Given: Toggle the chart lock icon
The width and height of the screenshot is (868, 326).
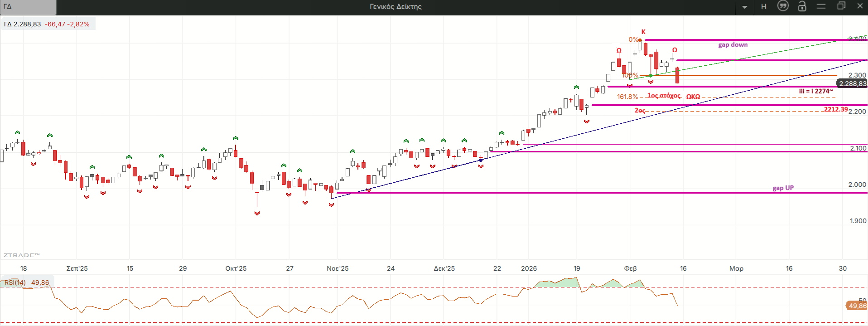Looking at the screenshot, I should click(802, 6).
